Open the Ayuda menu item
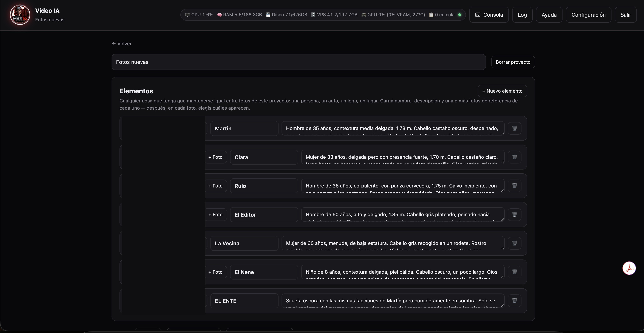This screenshot has width=644, height=333. [549, 15]
